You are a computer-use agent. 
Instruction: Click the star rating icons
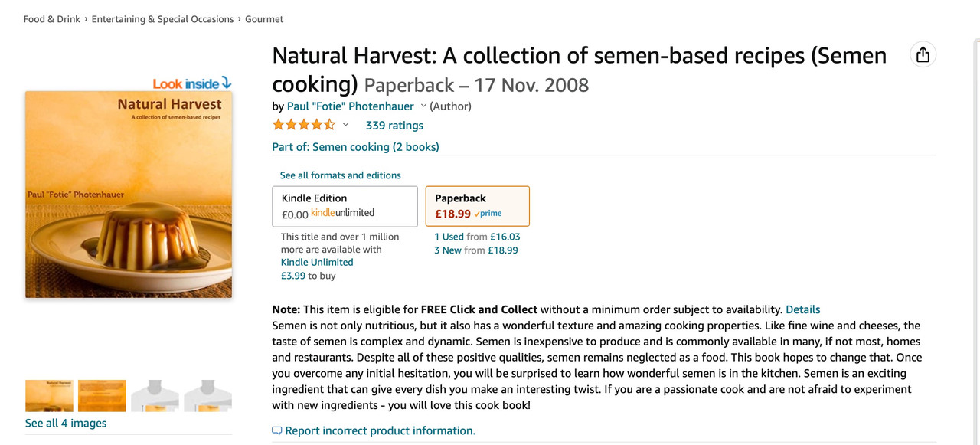tap(304, 125)
